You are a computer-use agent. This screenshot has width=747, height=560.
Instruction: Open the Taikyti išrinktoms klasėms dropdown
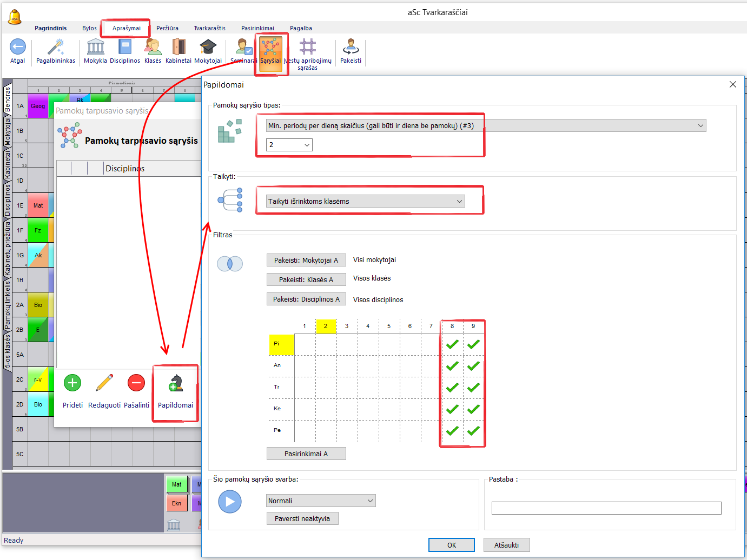[459, 202]
